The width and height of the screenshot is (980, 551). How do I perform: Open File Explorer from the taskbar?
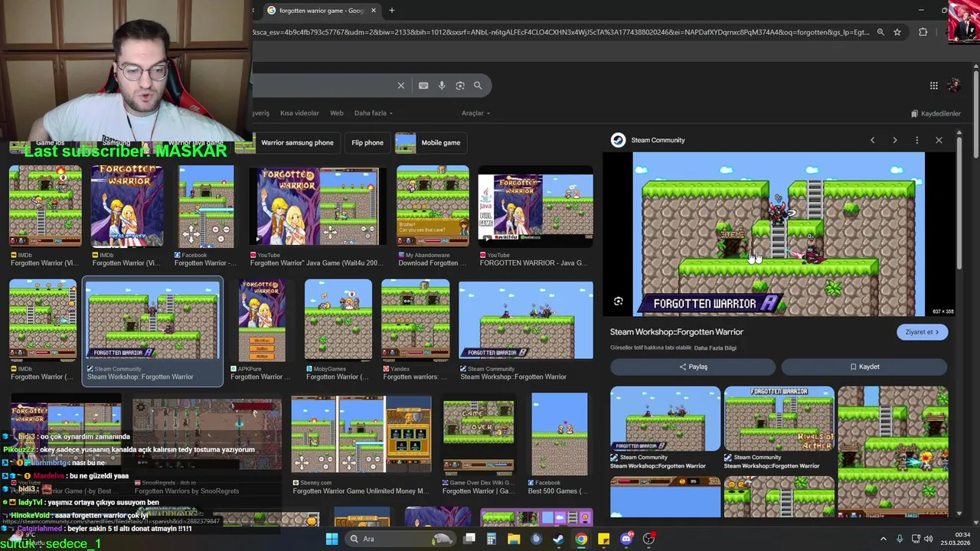pos(514,539)
